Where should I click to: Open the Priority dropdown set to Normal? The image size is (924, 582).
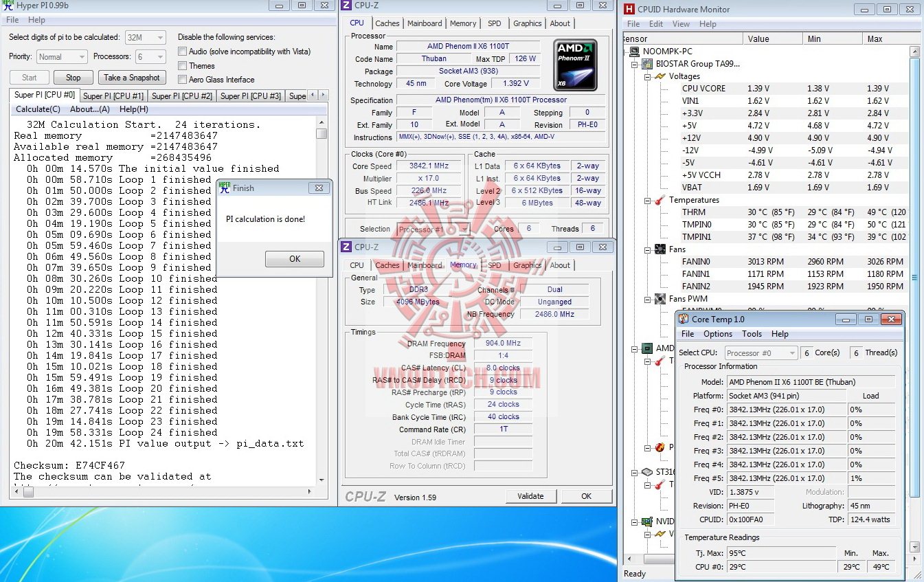coord(62,57)
